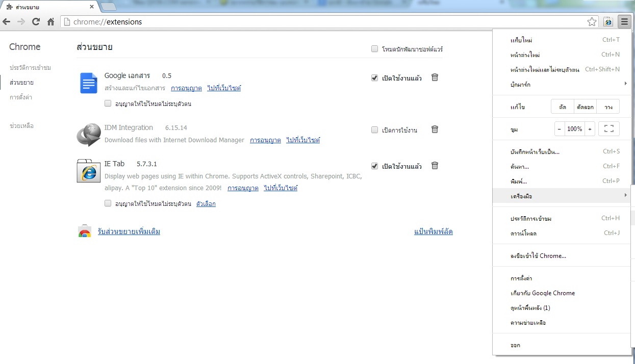Screen dimensions: 635x364
Task: Disable Google เอกสาร via enabled checkbox
Action: coord(375,78)
